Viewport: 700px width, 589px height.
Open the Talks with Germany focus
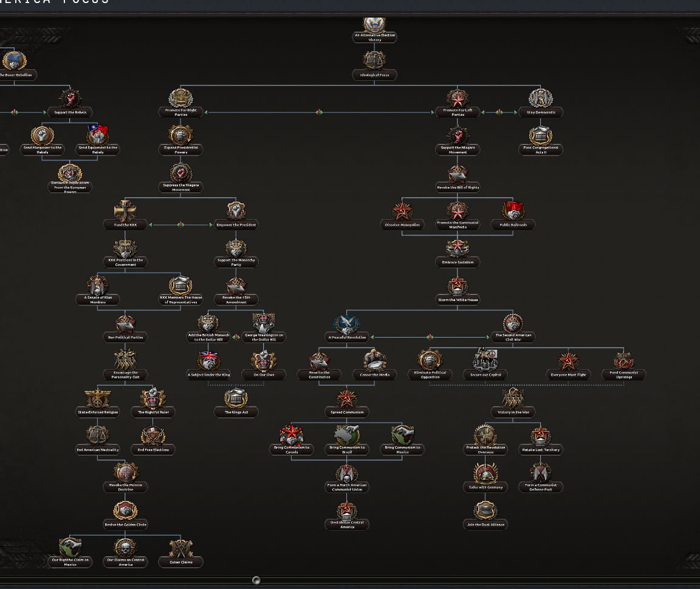(x=486, y=478)
